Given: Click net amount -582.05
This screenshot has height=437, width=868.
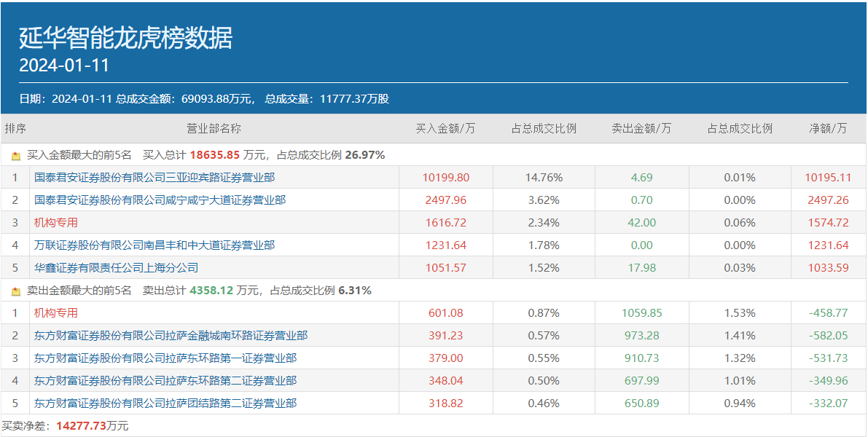Looking at the screenshot, I should coord(828,335).
